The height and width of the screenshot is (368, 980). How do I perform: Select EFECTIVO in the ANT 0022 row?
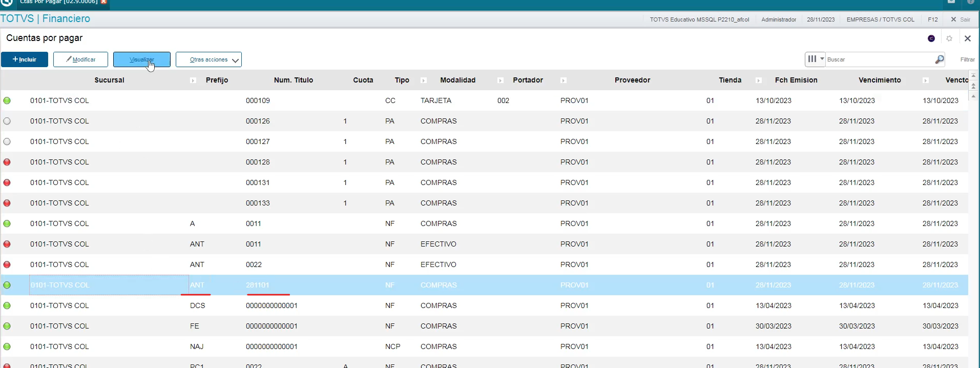point(439,264)
